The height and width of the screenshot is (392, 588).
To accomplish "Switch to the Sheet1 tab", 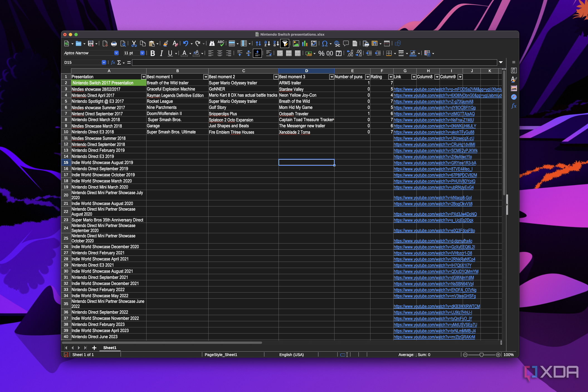I will click(110, 348).
